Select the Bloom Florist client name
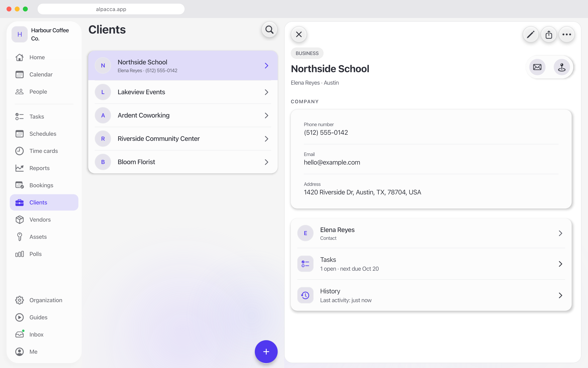The image size is (588, 368). [x=136, y=162]
